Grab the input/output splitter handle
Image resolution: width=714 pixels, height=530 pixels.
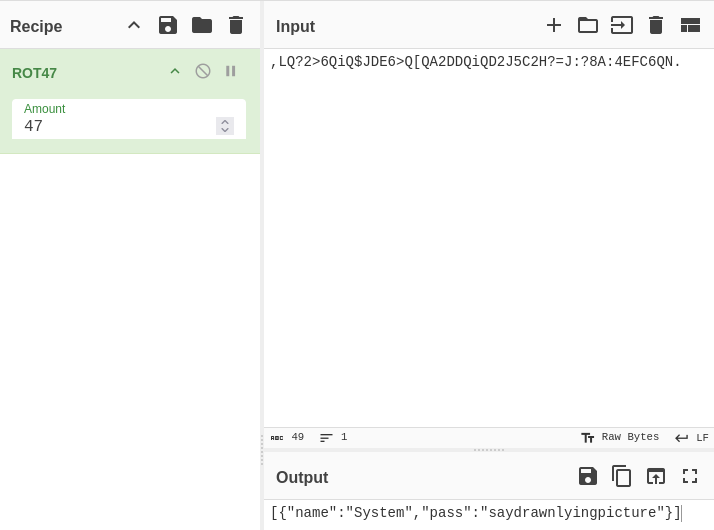[x=489, y=450]
